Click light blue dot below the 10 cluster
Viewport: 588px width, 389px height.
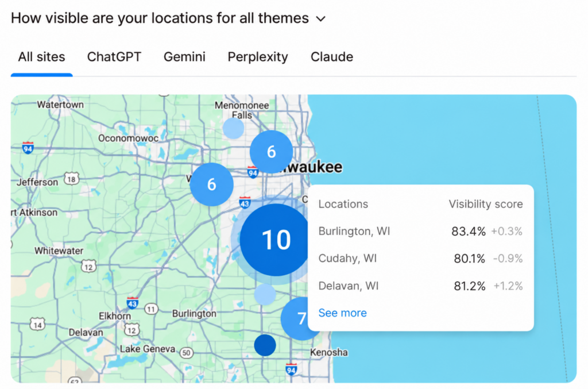coord(265,294)
